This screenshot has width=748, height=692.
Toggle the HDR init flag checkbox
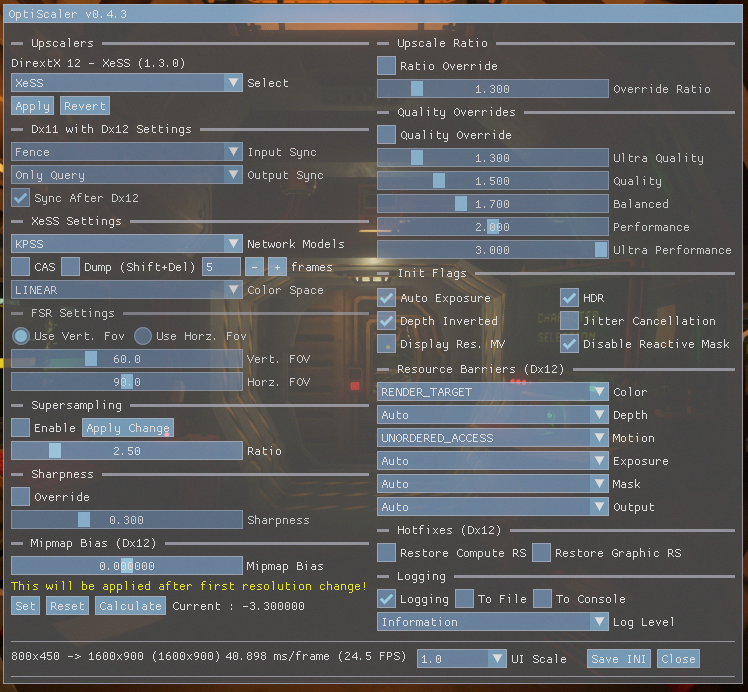click(x=570, y=298)
